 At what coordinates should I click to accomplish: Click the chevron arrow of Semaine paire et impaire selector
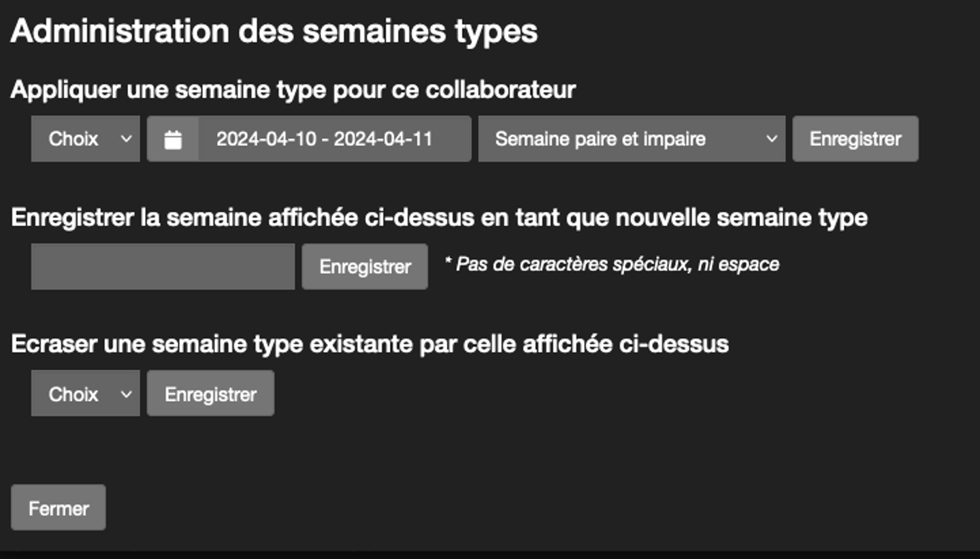click(x=771, y=139)
